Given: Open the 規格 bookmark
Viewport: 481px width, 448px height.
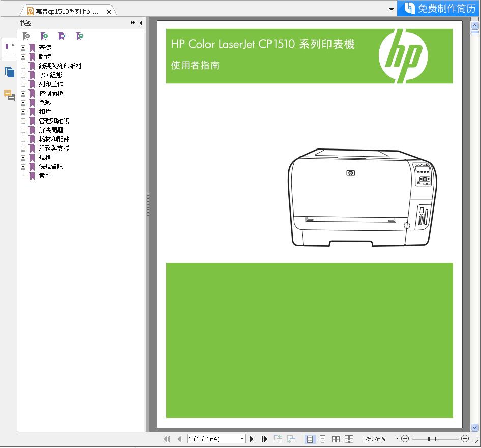Looking at the screenshot, I should (45, 158).
